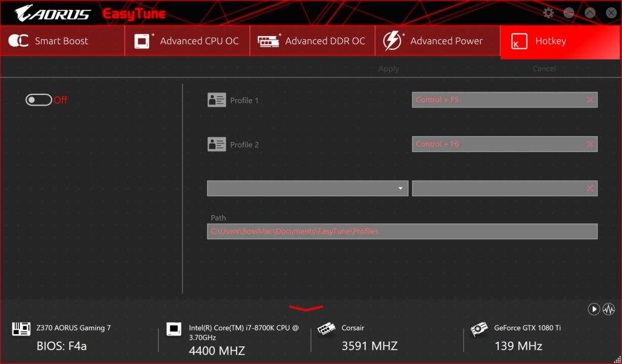622x364 pixels.
Task: Click the up-arrow window button
Action: [x=590, y=12]
